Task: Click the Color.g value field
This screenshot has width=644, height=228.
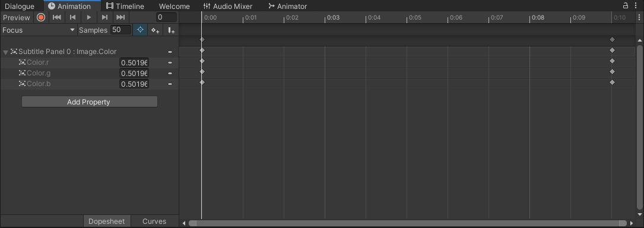Action: coord(134,73)
